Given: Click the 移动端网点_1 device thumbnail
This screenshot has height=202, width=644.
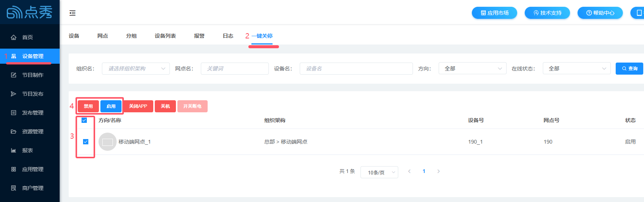Looking at the screenshot, I should click(108, 142).
